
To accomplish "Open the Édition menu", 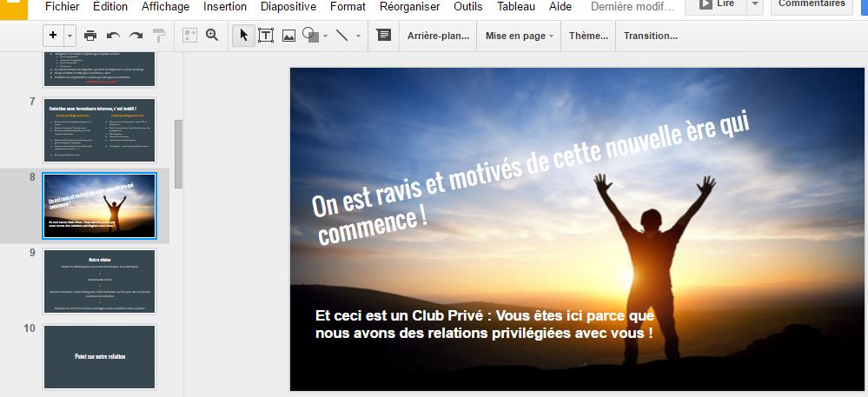I will coord(110,7).
